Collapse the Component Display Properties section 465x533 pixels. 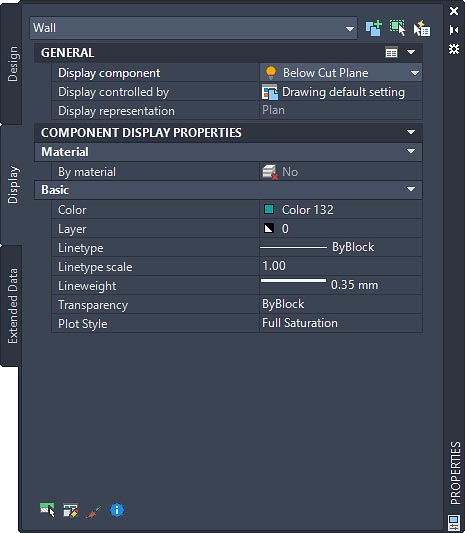(x=411, y=132)
